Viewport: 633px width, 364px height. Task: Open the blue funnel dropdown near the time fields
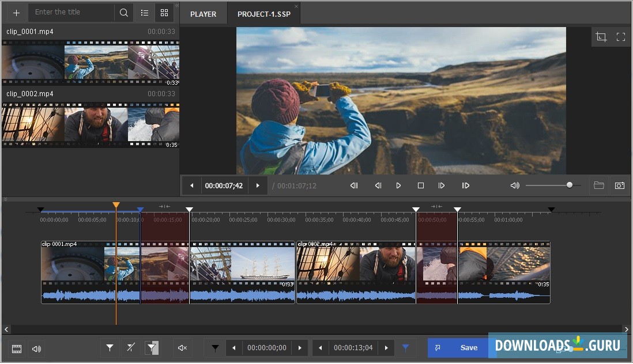pos(405,348)
